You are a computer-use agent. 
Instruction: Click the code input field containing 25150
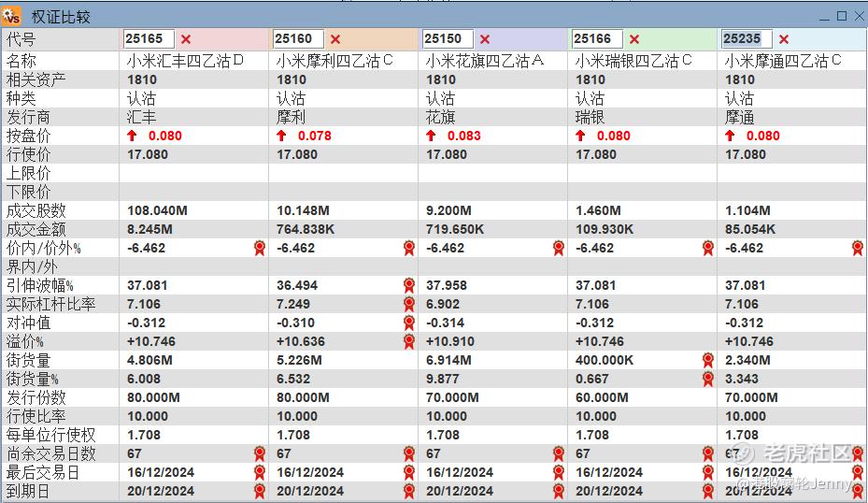pyautogui.click(x=448, y=38)
